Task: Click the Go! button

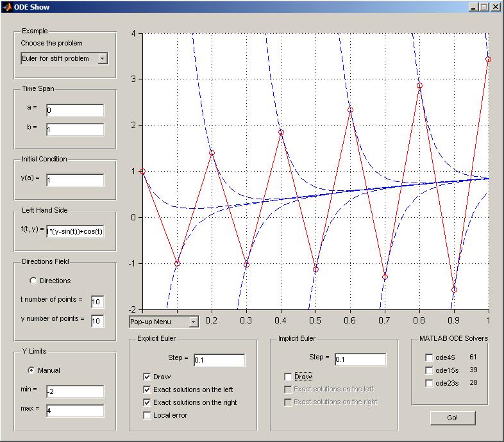Action: tap(453, 418)
